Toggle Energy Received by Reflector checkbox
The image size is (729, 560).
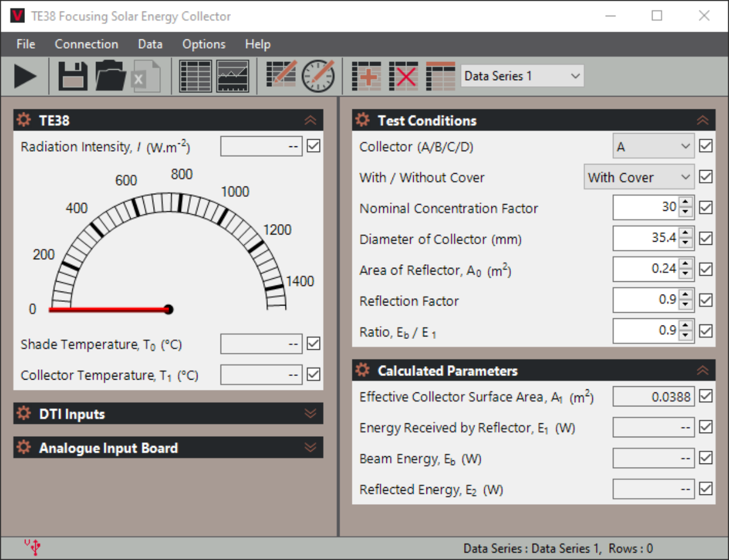click(705, 428)
